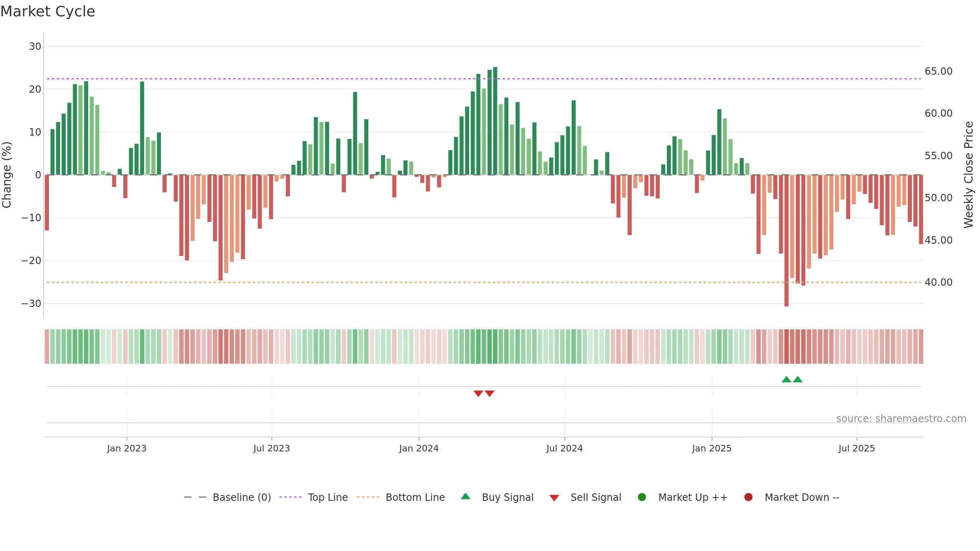Click the gray dashed Baseline legend swatch

click(x=195, y=497)
